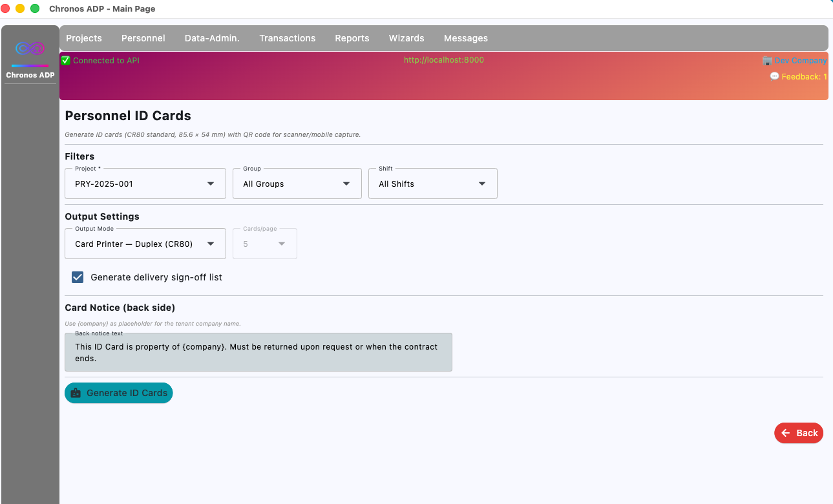Click the red Back button
Viewport: 833px width, 504px height.
pyautogui.click(x=799, y=433)
